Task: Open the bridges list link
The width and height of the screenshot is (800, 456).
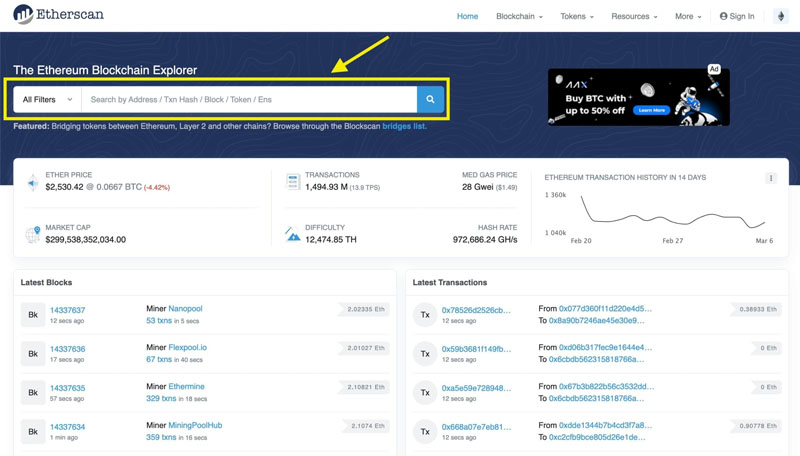Action: pos(404,126)
